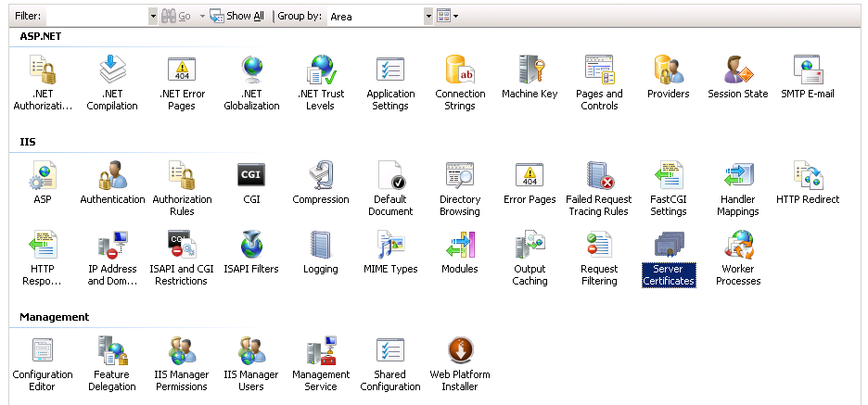Viewport: 868px width, 405px height.
Task: Open Failed Request Tracing Rules
Action: [x=599, y=189]
